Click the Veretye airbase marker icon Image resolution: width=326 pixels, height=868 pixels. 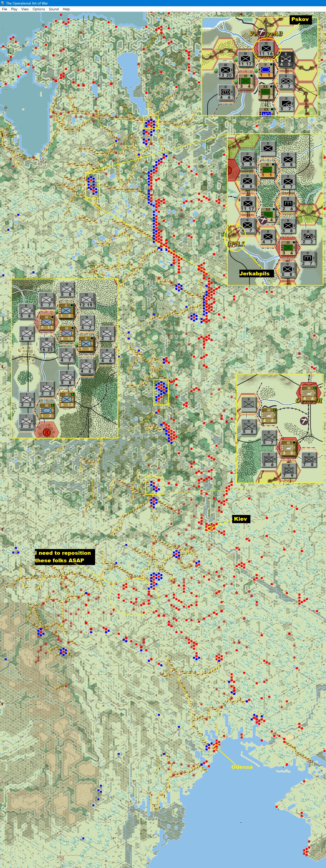[261, 32]
